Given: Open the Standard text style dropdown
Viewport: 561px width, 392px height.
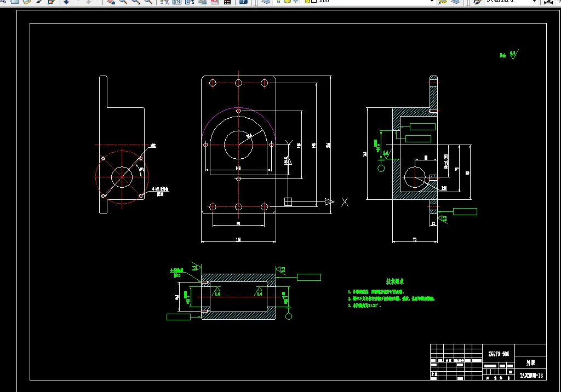Looking at the screenshot, I should tap(534, 2).
